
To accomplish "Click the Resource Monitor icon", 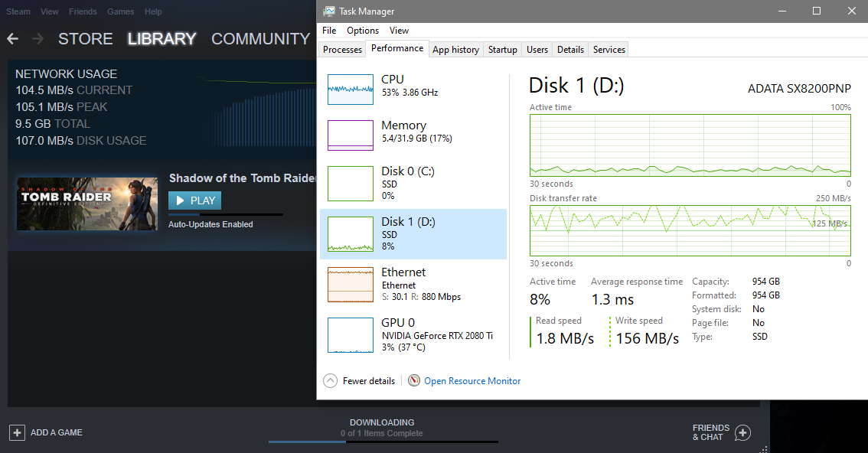I will point(414,380).
